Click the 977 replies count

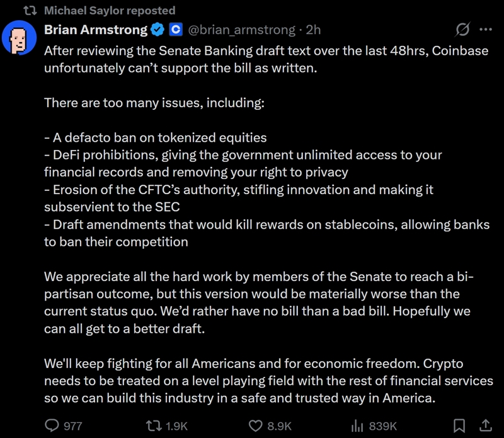[73, 426]
